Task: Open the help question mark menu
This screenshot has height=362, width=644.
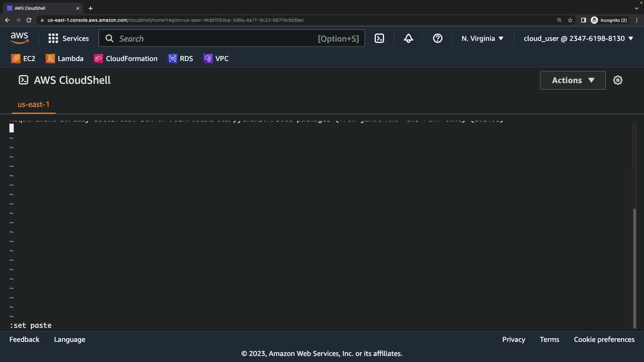Action: coord(437,39)
